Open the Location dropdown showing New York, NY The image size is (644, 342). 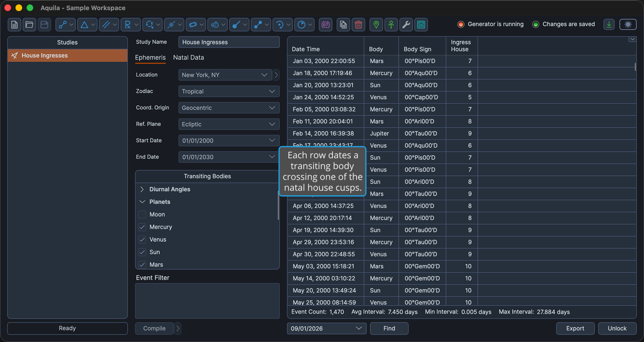[225, 75]
